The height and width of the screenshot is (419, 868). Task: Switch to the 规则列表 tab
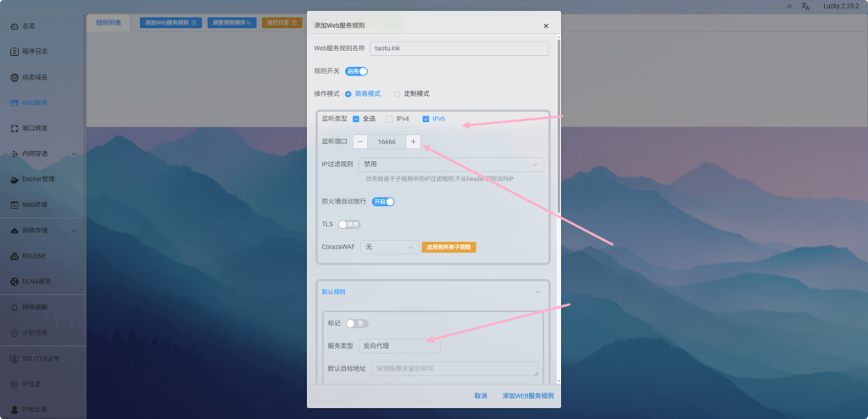click(x=108, y=23)
